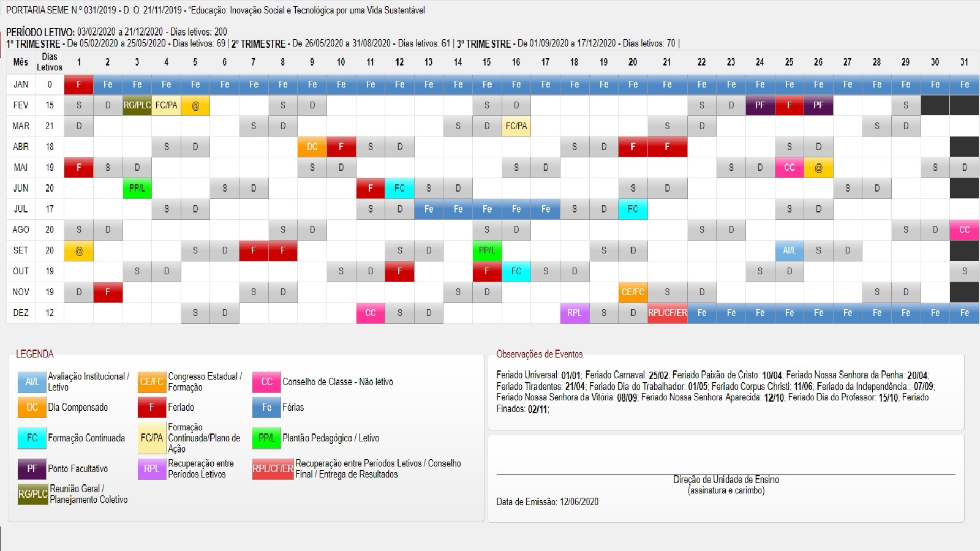The height and width of the screenshot is (551, 980).
Task: Select the 'Mês' column header
Action: click(21, 62)
